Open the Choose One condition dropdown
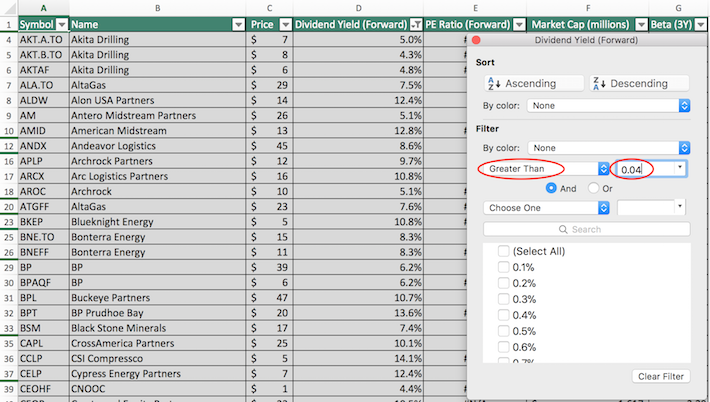The width and height of the screenshot is (710, 402). (546, 207)
